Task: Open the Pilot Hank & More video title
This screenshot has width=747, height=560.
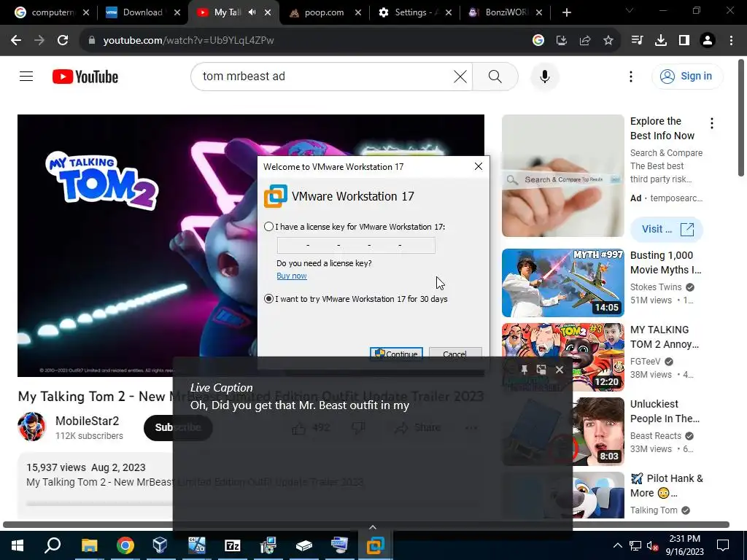Action: [x=667, y=485]
